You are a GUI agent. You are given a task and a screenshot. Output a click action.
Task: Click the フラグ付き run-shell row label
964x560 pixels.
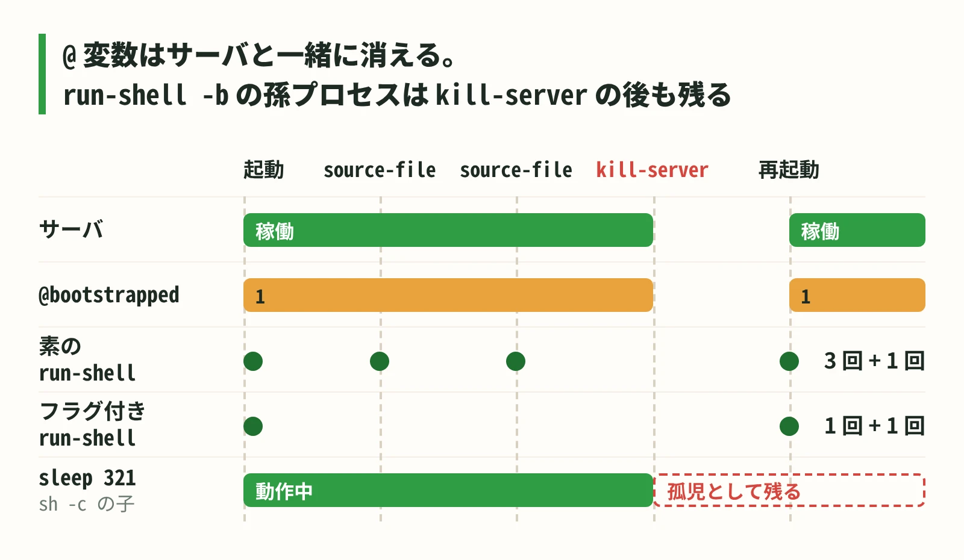[x=92, y=425]
